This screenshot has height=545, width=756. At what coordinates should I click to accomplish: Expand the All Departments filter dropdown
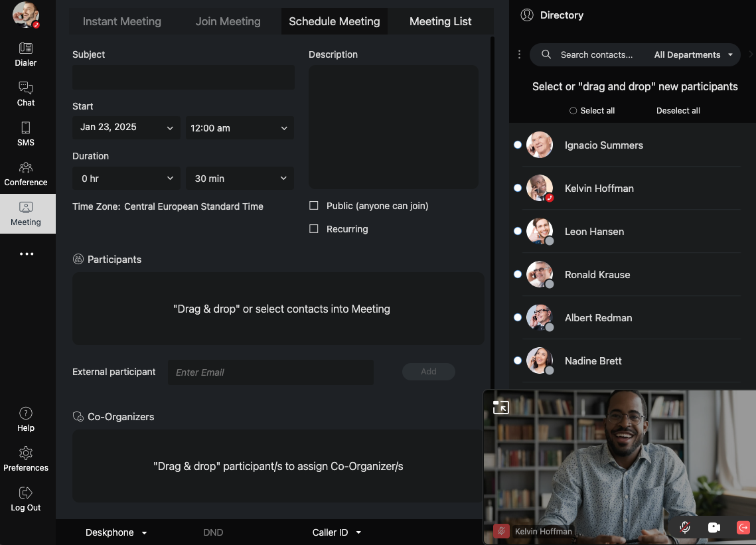click(694, 55)
